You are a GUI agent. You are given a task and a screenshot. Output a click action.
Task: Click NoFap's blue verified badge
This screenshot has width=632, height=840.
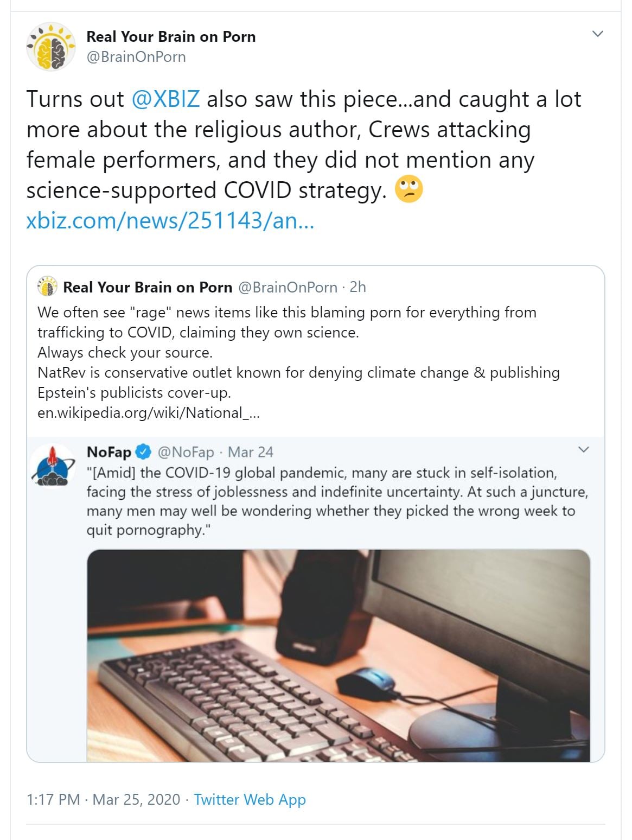[143, 451]
